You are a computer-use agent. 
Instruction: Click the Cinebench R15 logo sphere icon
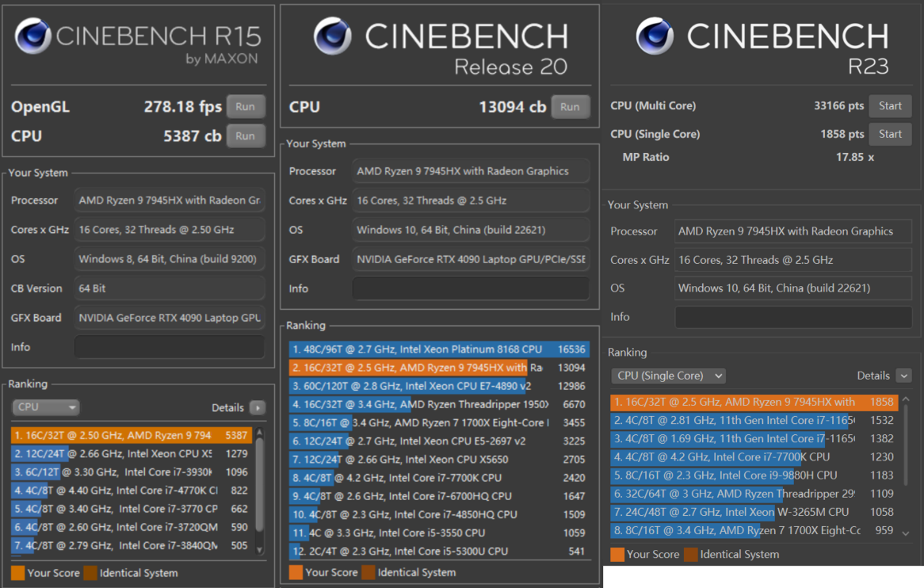tap(33, 36)
